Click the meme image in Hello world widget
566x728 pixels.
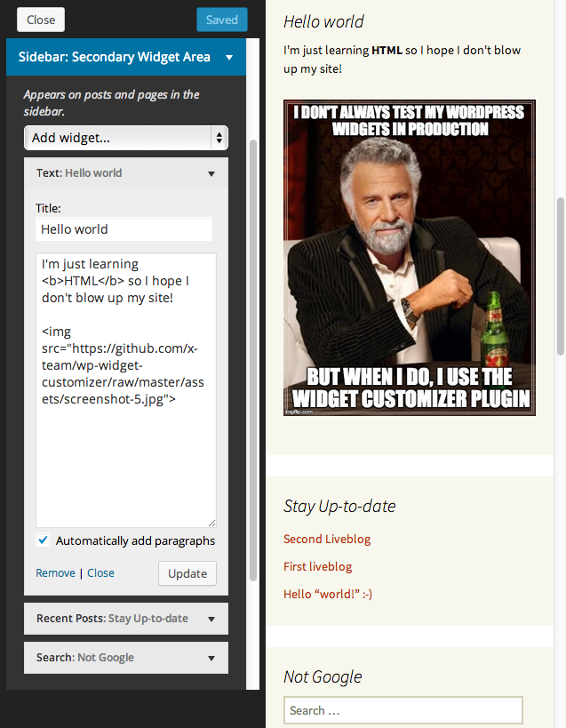pyautogui.click(x=410, y=258)
